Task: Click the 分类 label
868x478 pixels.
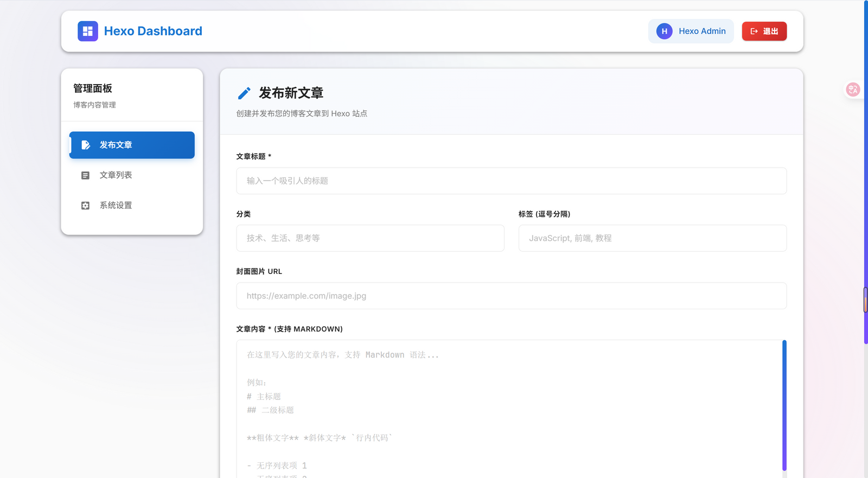Action: click(x=244, y=214)
